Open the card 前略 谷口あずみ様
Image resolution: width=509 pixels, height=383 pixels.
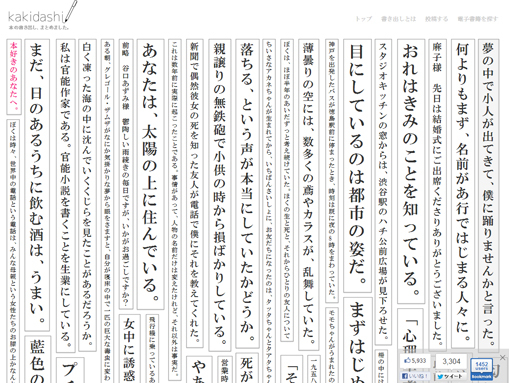pos(126,174)
